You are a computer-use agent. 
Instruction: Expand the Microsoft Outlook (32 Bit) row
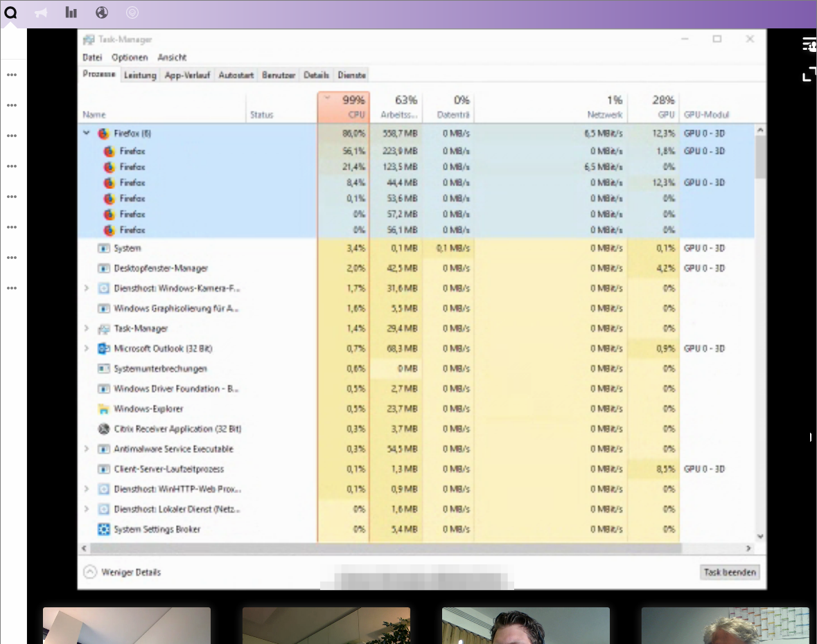tap(87, 348)
